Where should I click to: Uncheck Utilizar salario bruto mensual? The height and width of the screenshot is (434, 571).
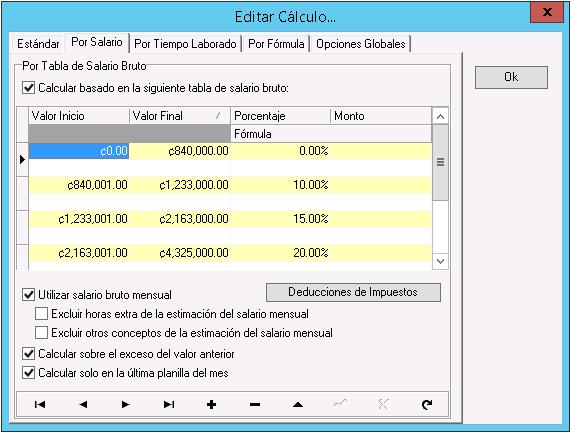[28, 295]
